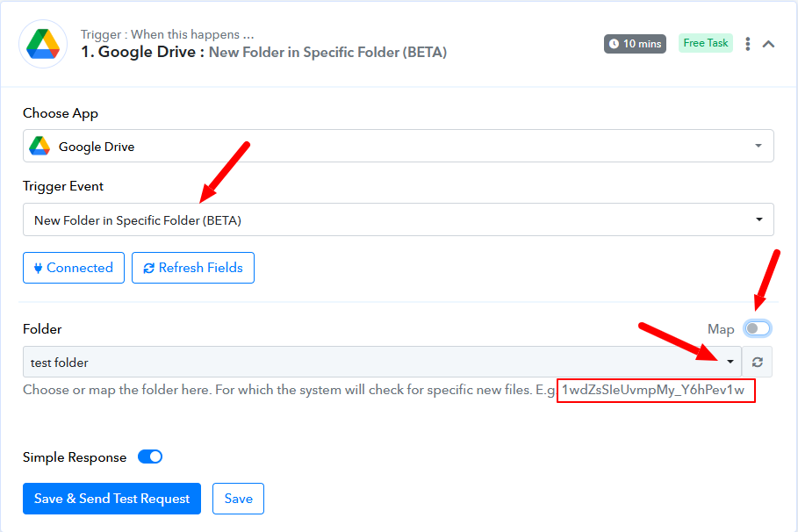Screen dimensions: 798x532
Task: Click the Google Drive logo in the header
Action: coord(43,44)
